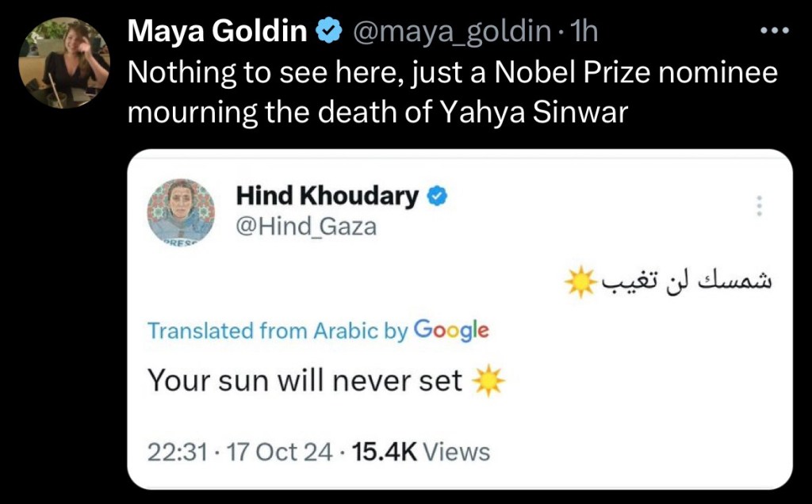The height and width of the screenshot is (504, 812).
Task: Click the sun emoji beside the Arabic text
Action: [x=580, y=283]
